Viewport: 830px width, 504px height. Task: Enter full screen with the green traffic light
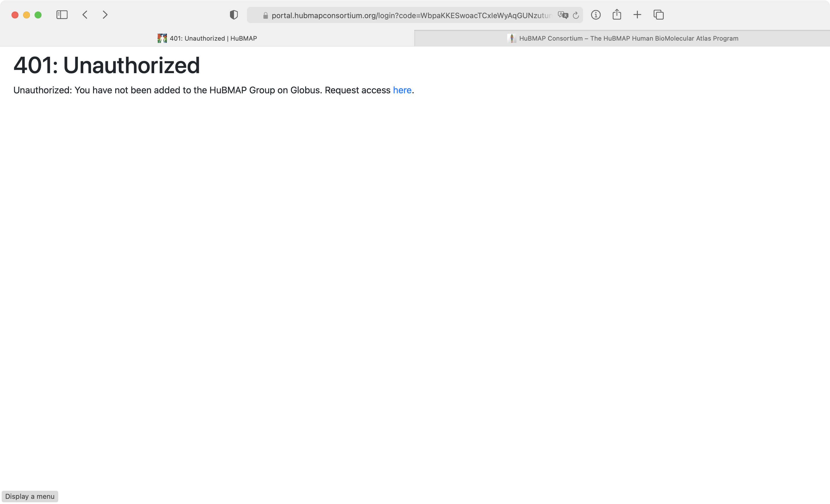[x=38, y=15]
